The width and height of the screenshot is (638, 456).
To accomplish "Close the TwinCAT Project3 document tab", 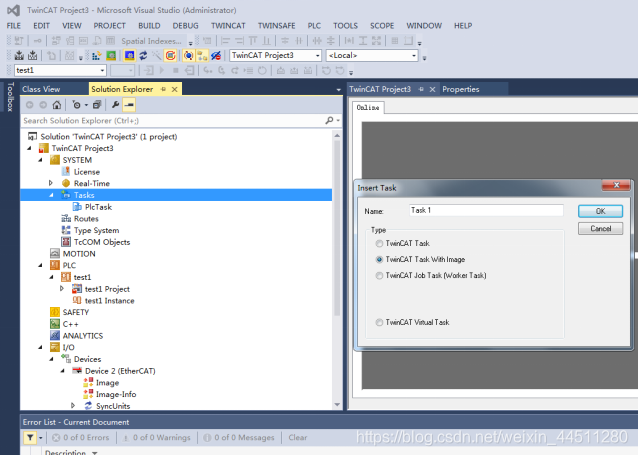I will 433,89.
